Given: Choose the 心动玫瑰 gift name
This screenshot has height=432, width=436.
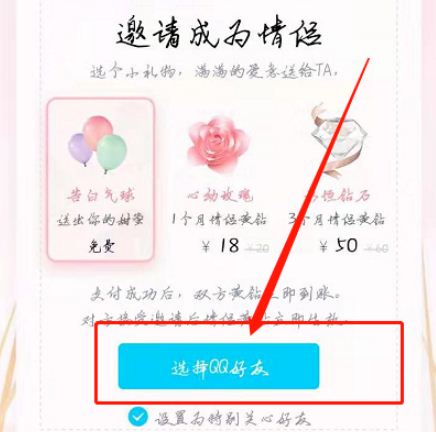Looking at the screenshot, I should (x=219, y=195).
